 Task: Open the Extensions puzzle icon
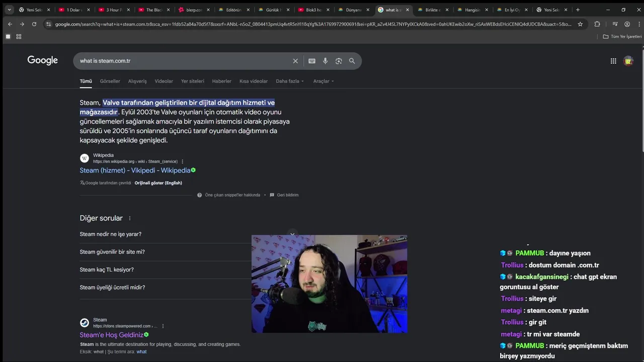coord(597,24)
